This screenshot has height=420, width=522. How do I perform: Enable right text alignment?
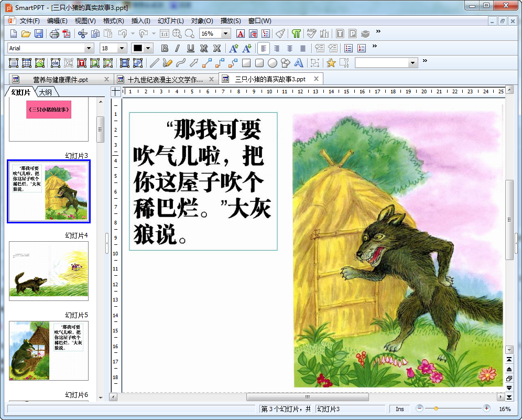(277, 48)
